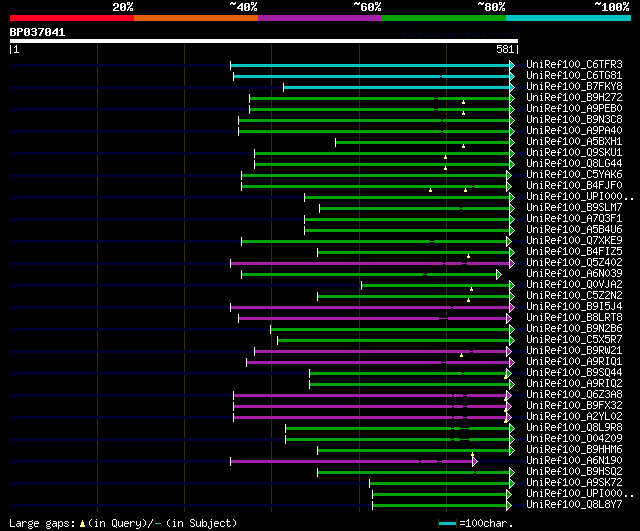The width and height of the screenshot is (640, 531).
Task: Click the UniRef100_B4FIZ5 text
Action: coord(574,252)
